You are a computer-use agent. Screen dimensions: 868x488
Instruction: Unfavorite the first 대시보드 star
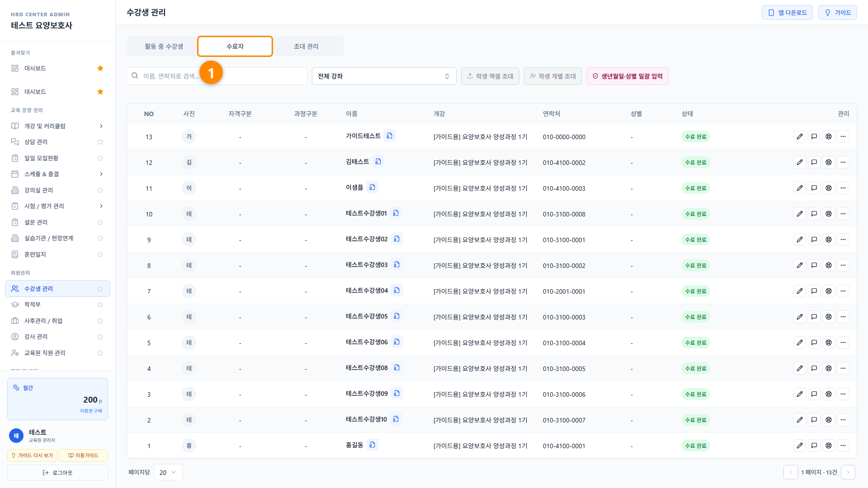pyautogui.click(x=100, y=68)
